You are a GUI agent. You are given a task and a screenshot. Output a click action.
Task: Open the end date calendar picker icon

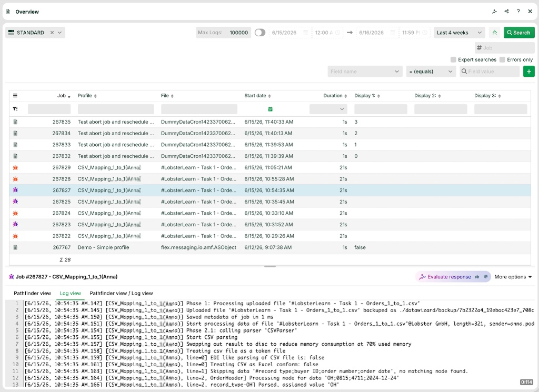coord(393,33)
